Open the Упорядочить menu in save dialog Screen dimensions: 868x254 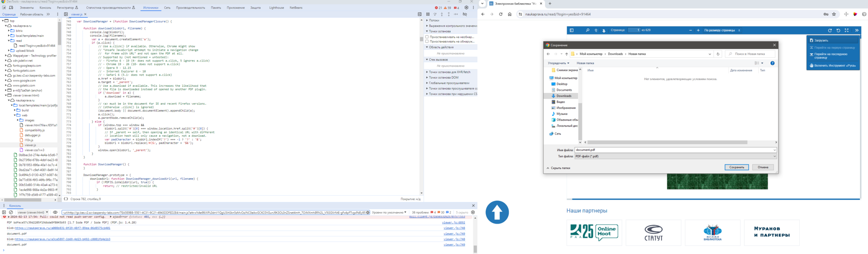(x=558, y=63)
